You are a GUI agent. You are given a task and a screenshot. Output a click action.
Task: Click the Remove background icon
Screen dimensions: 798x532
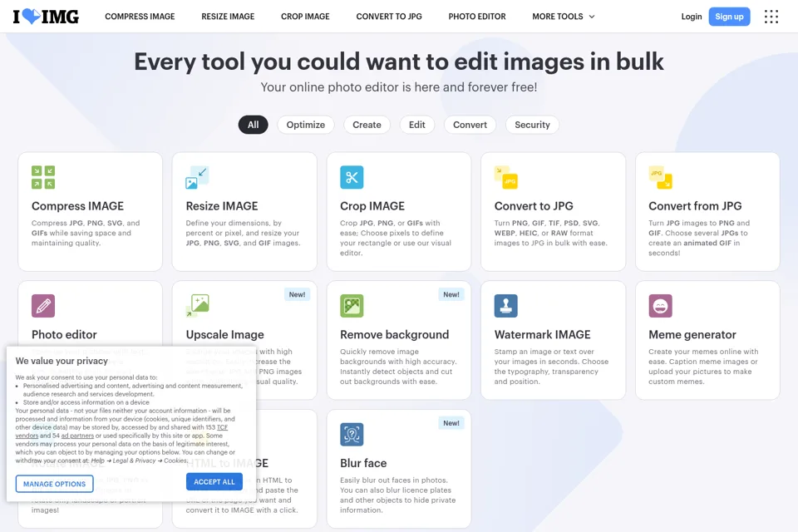(352, 306)
